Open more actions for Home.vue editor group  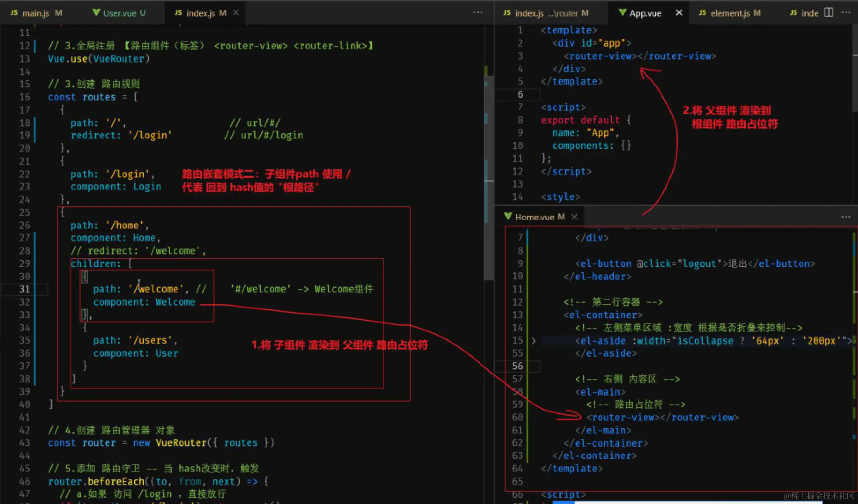[846, 216]
